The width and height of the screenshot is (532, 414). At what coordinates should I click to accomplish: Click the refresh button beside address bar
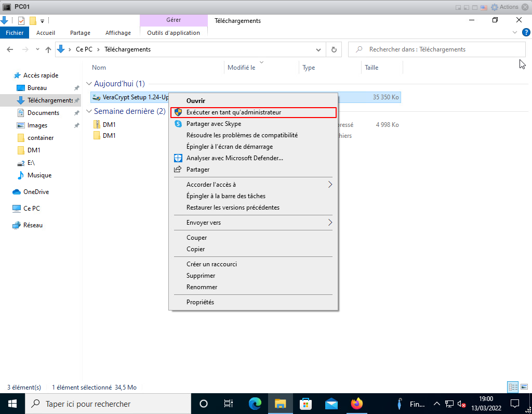334,49
